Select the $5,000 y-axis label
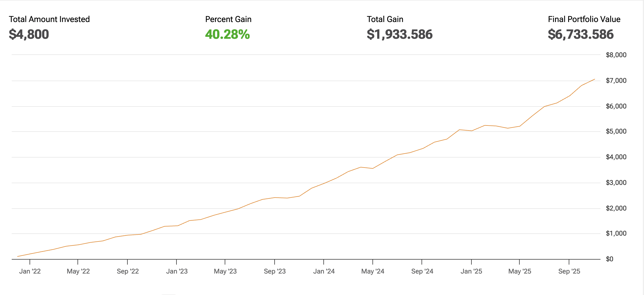Image resolution: width=644 pixels, height=295 pixels. pyautogui.click(x=616, y=131)
